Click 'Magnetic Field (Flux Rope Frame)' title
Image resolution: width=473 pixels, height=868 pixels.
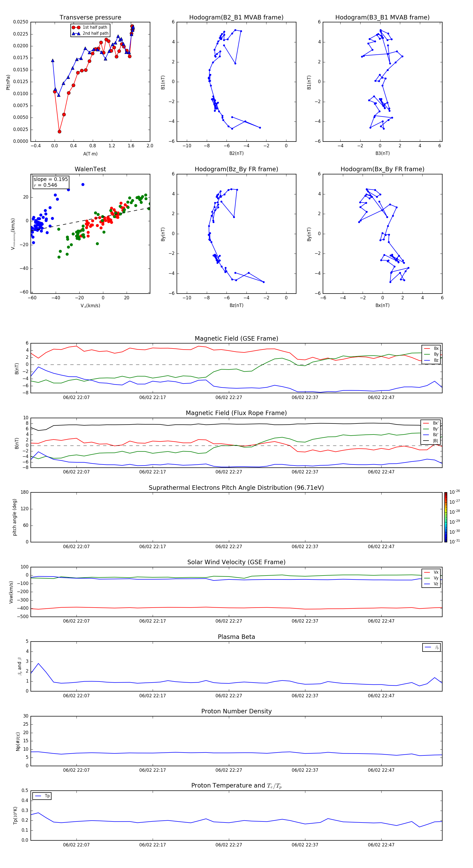coord(236,413)
